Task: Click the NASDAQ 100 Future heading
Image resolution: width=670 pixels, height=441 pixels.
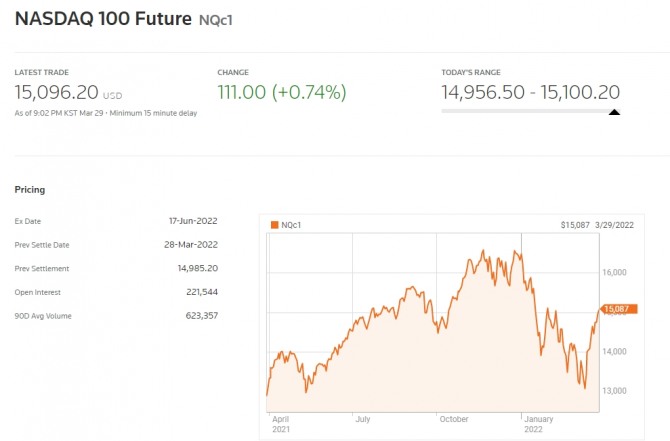Action: click(102, 18)
